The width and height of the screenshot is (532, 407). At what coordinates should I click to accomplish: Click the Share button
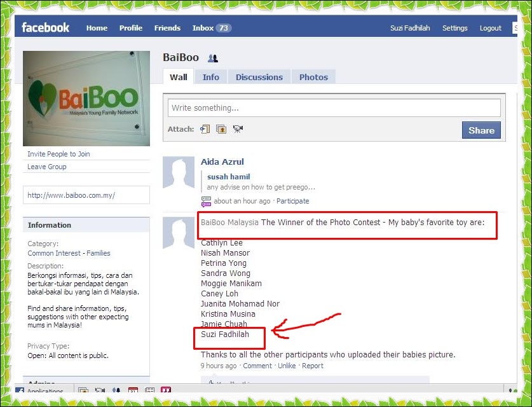[481, 130]
